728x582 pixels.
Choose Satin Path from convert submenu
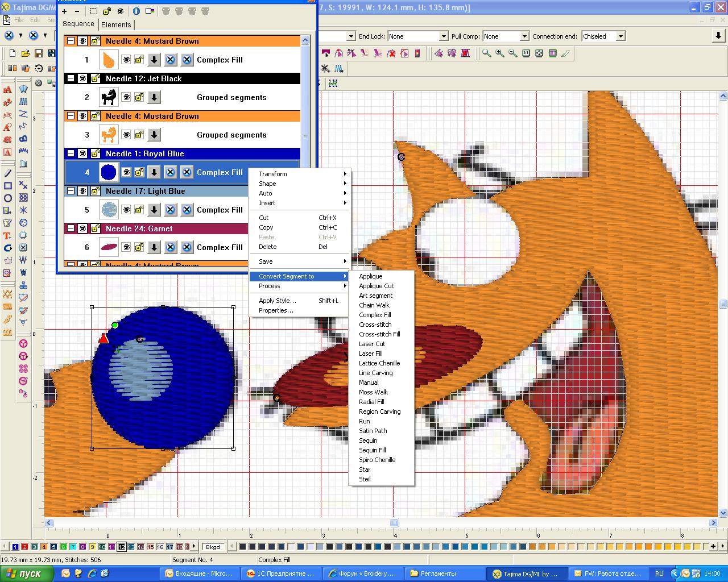373,431
